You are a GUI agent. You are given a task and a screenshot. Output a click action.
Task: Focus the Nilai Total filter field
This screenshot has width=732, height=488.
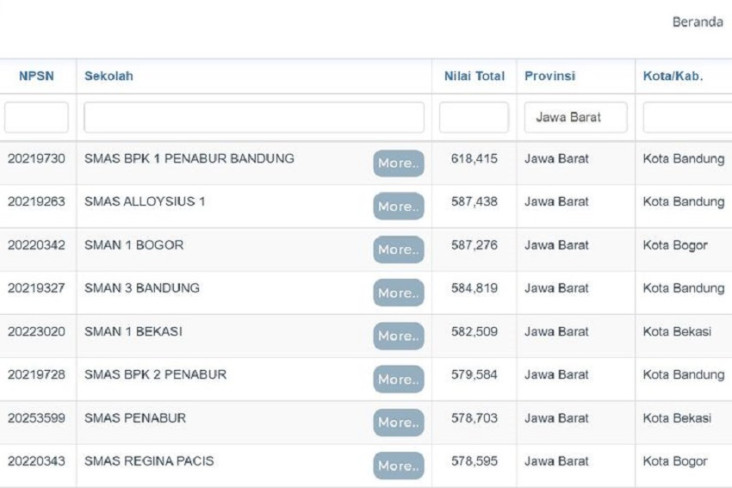[x=474, y=117]
